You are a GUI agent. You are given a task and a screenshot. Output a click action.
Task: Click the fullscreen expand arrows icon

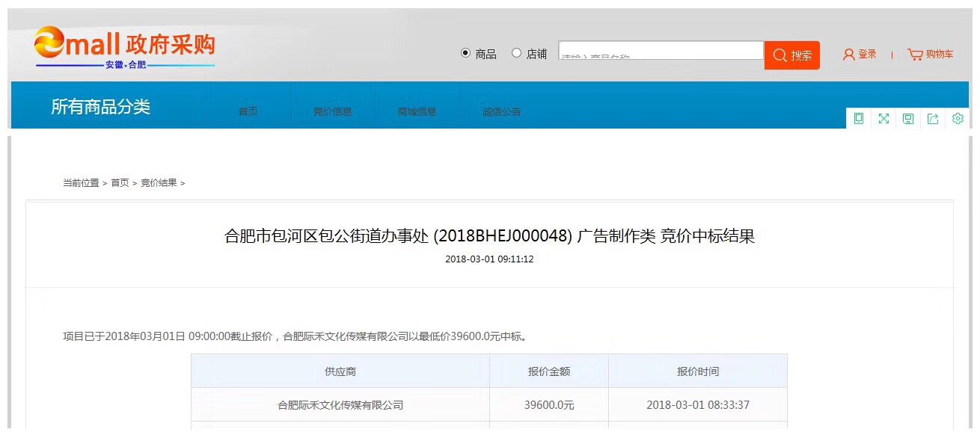883,119
